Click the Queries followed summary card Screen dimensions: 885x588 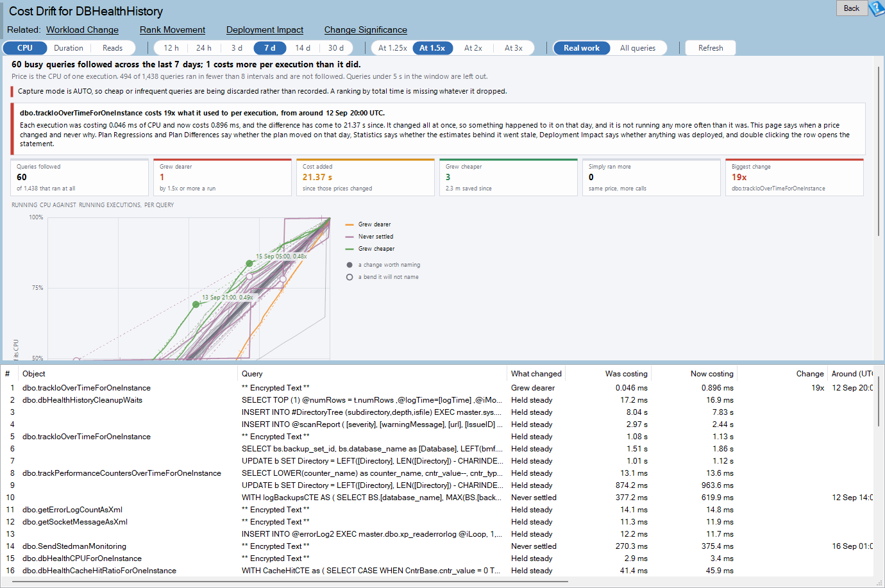[x=80, y=177]
